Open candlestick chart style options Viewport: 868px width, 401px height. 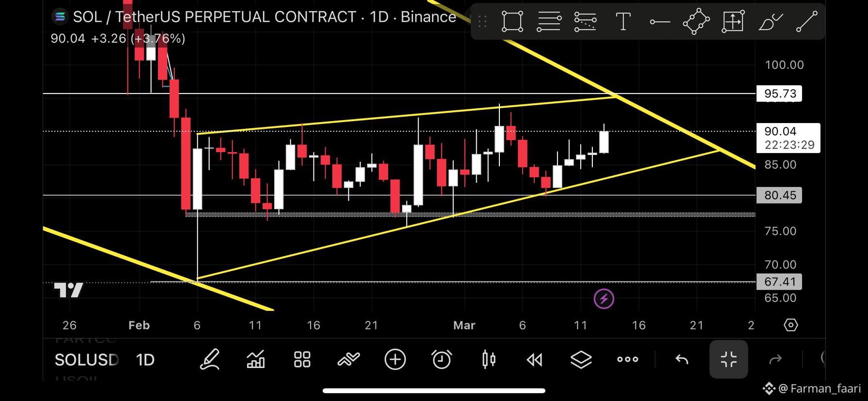click(x=489, y=359)
